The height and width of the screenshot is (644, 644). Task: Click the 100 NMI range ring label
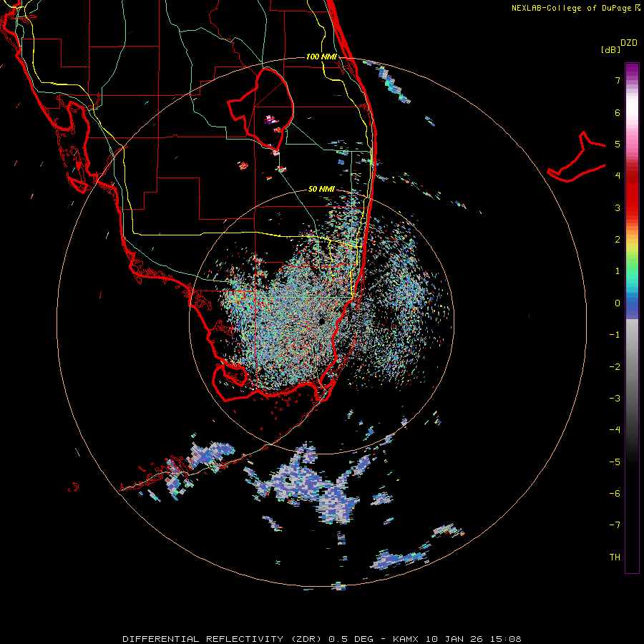321,57
